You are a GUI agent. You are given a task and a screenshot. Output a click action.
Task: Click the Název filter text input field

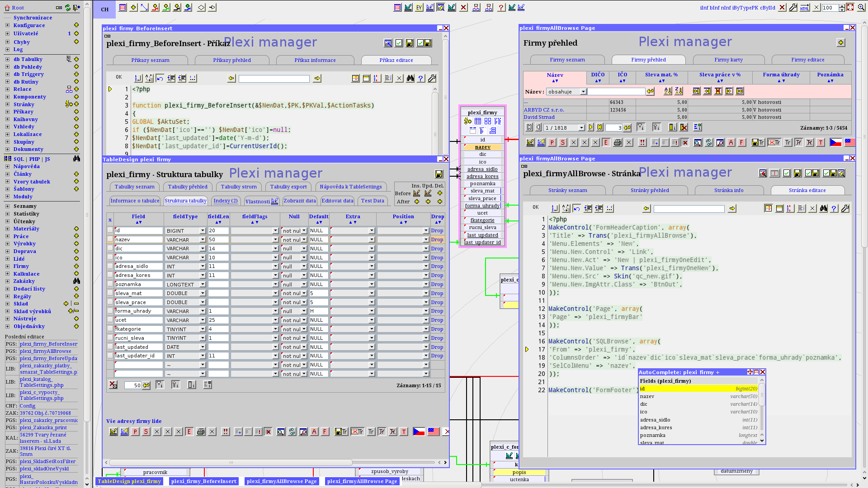616,92
